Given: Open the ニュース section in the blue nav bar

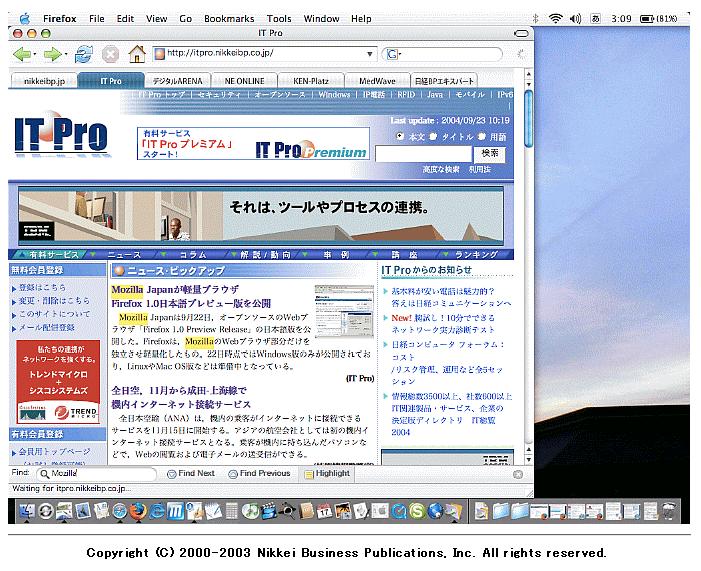Looking at the screenshot, I should [124, 255].
